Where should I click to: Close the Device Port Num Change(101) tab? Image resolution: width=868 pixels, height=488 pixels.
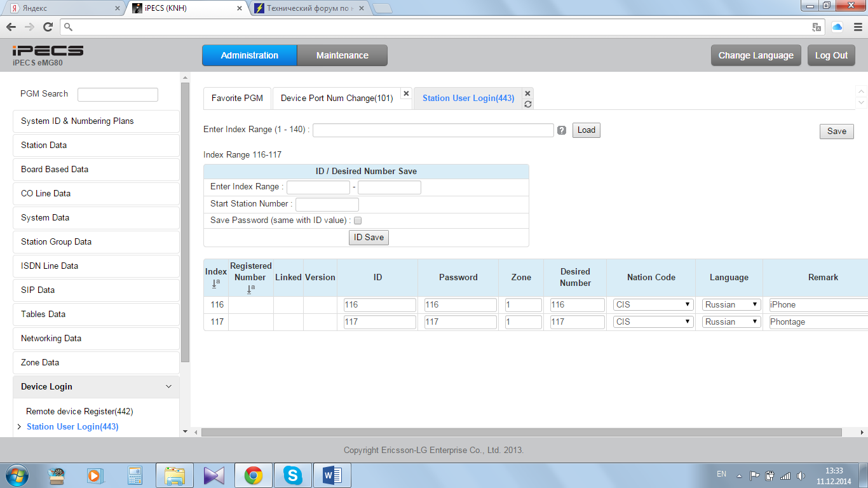(x=406, y=93)
